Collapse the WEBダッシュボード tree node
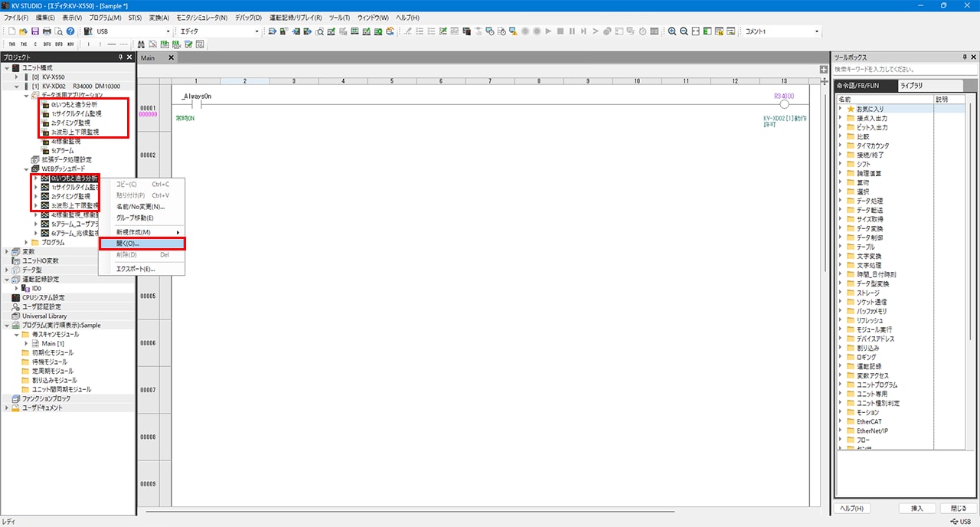 (25, 169)
